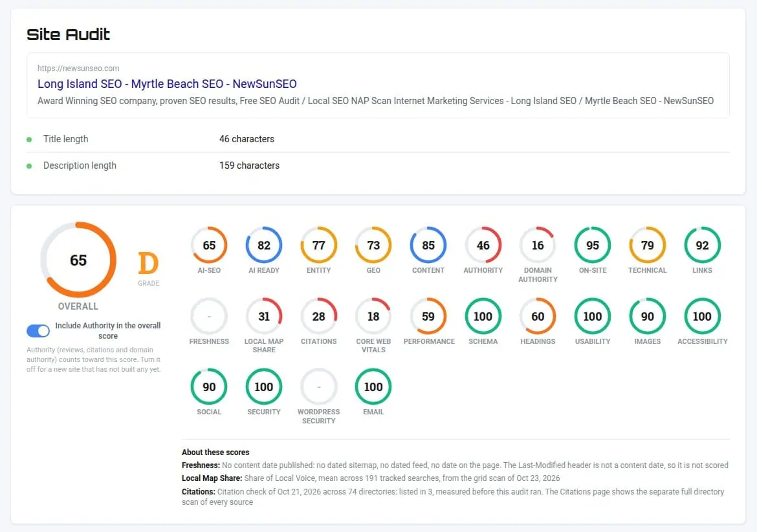Toggle Include Authority in the overall score
The width and height of the screenshot is (757, 532).
38,331
